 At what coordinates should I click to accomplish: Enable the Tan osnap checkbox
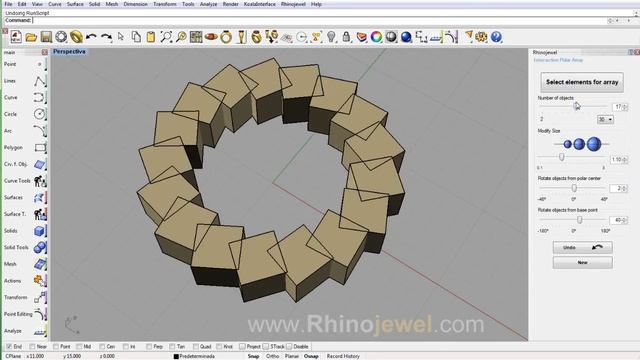[172, 347]
